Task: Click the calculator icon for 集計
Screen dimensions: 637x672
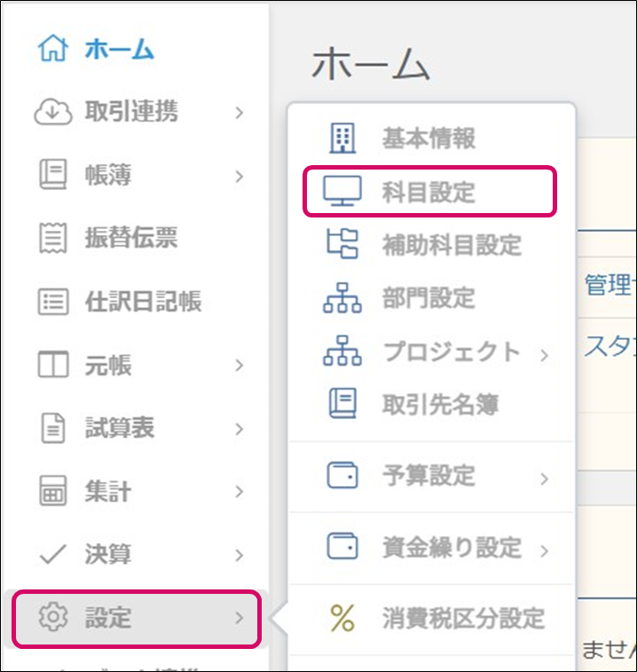Action: (52, 491)
